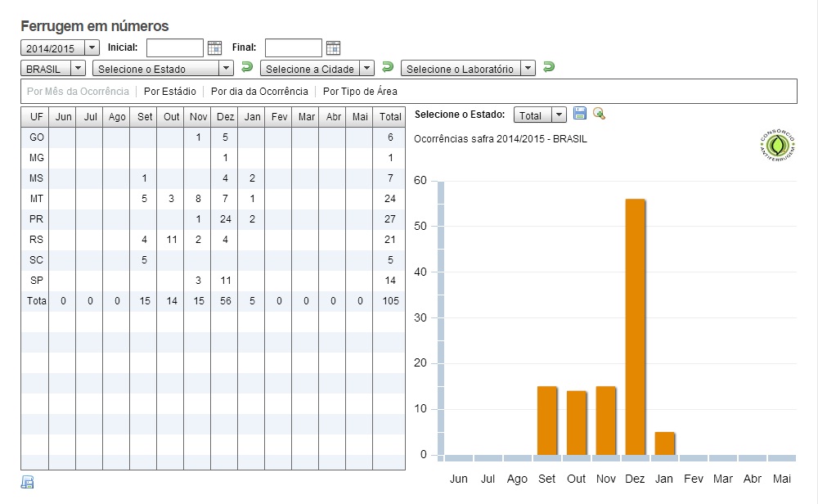
Task: Click green arrow next to Selecione a Cidade
Action: point(388,67)
